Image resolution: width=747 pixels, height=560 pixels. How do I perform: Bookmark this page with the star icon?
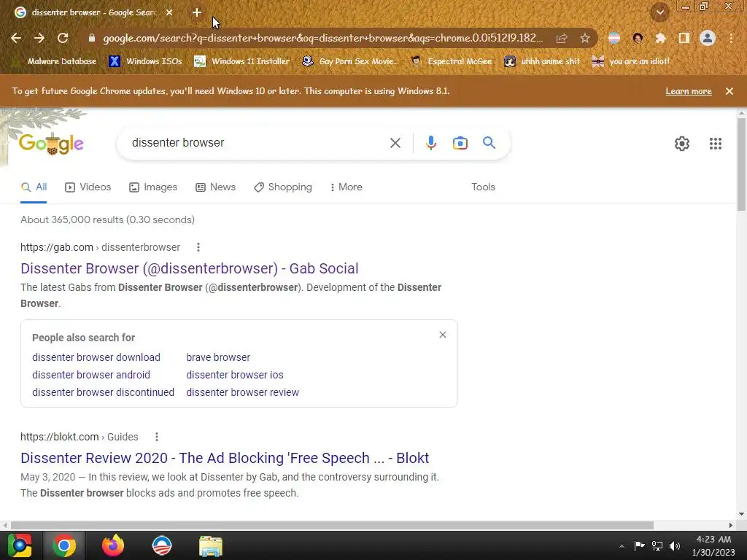pos(585,38)
